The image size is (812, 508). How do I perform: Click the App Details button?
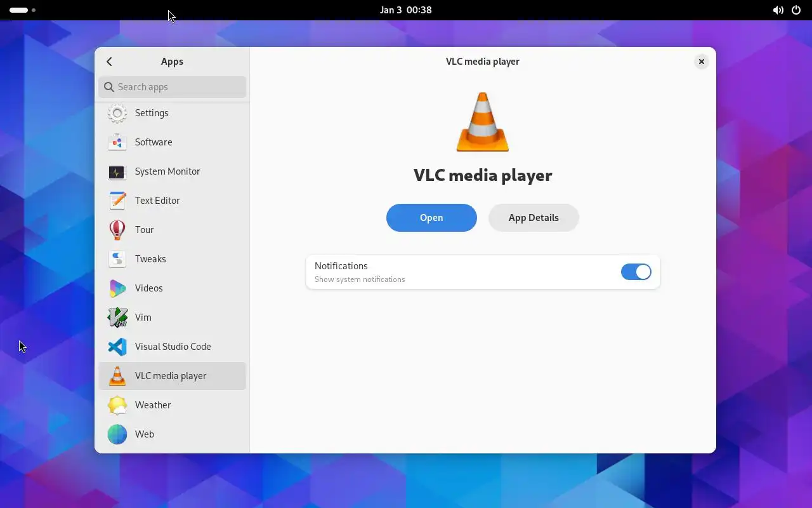(534, 218)
